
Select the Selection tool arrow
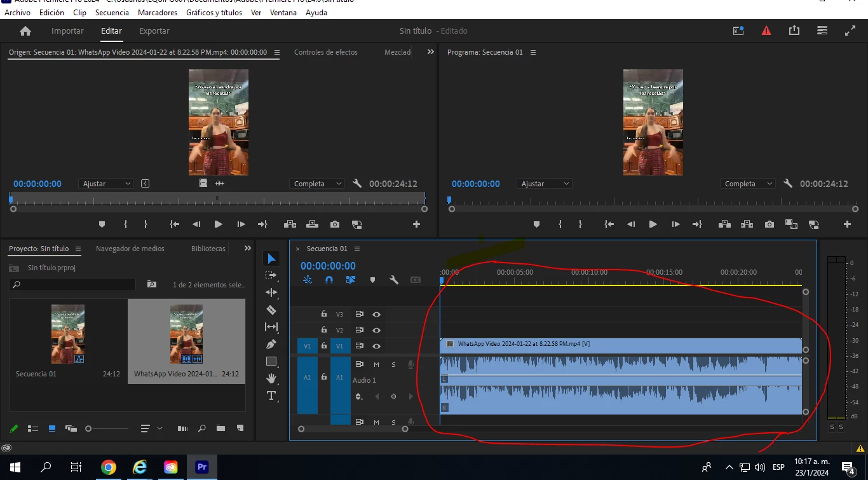[271, 258]
